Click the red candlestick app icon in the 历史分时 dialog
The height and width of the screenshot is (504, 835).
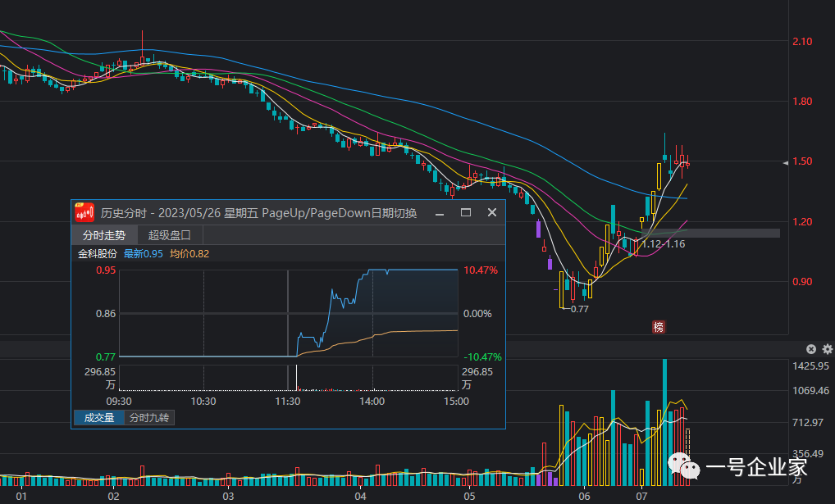(84, 212)
